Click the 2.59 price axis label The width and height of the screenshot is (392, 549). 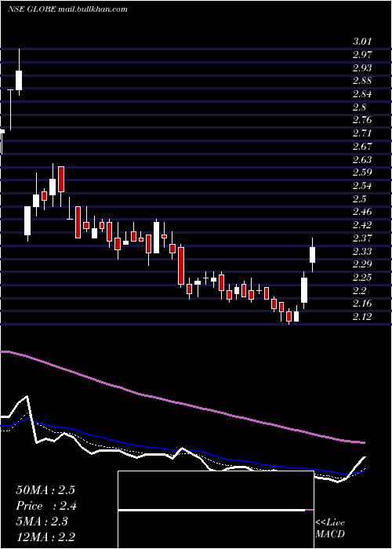(362, 173)
